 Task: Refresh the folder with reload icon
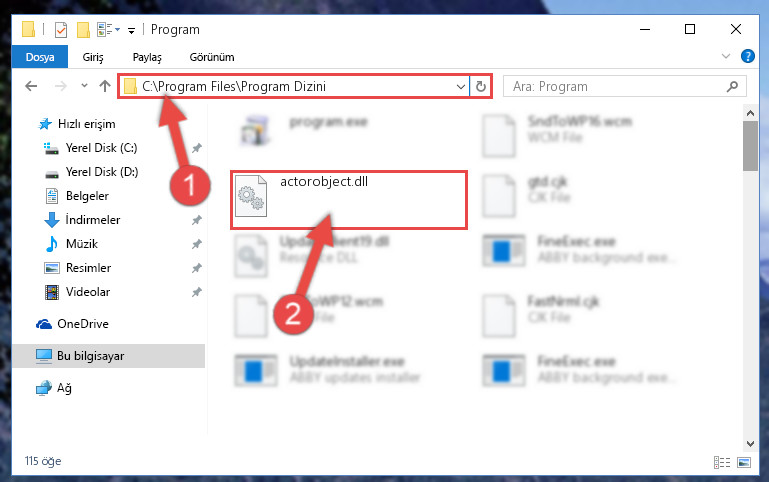pos(481,87)
